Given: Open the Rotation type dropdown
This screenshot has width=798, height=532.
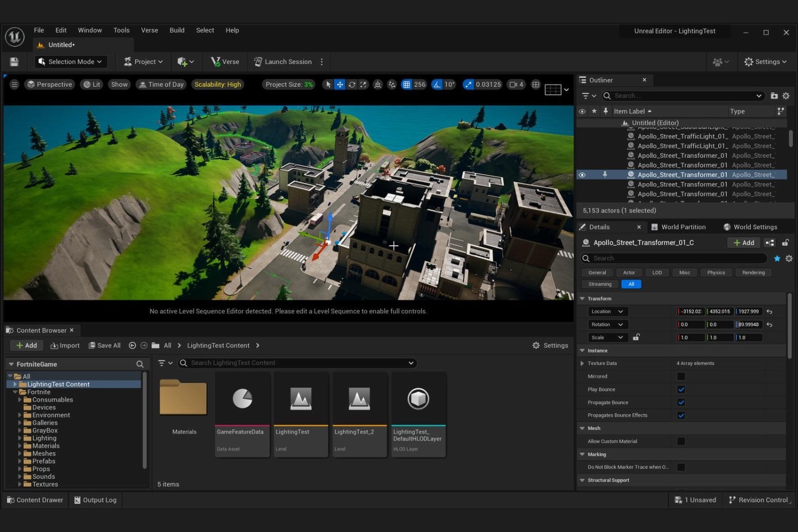Looking at the screenshot, I should click(x=608, y=325).
